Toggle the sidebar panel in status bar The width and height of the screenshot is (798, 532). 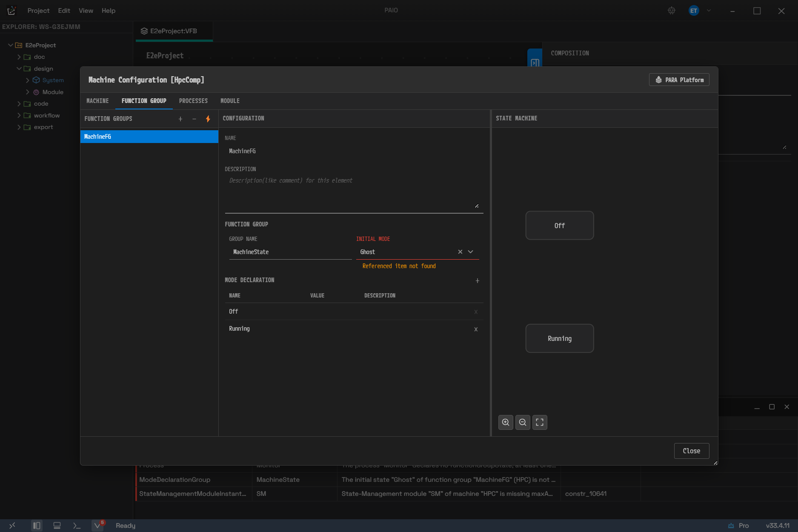[x=37, y=526]
